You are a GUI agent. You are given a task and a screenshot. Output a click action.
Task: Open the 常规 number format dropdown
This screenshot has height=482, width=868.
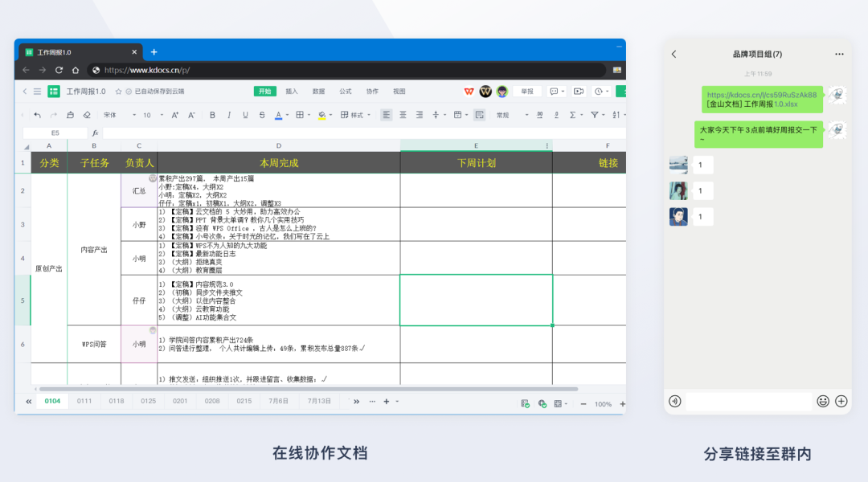coord(508,115)
